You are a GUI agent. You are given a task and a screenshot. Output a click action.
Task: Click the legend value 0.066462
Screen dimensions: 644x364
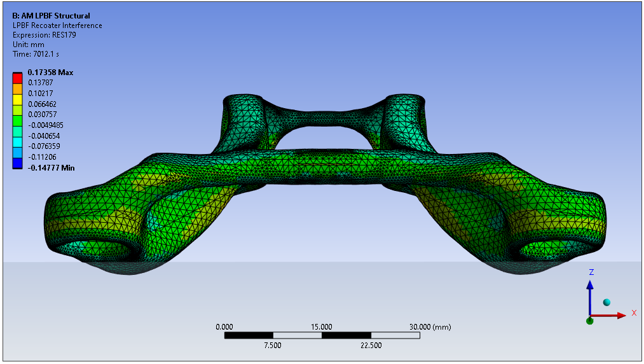43,104
